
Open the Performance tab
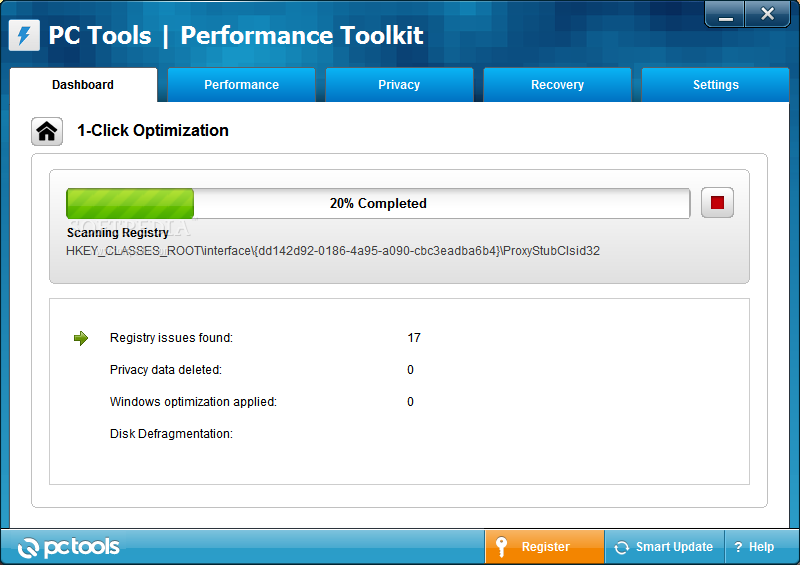click(241, 85)
